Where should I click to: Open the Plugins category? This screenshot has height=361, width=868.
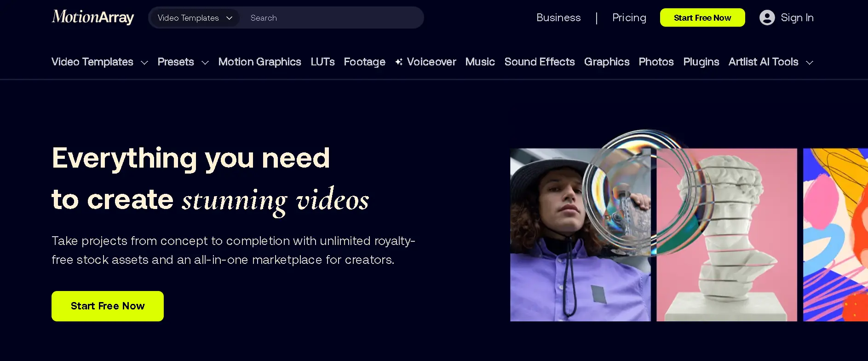tap(701, 62)
